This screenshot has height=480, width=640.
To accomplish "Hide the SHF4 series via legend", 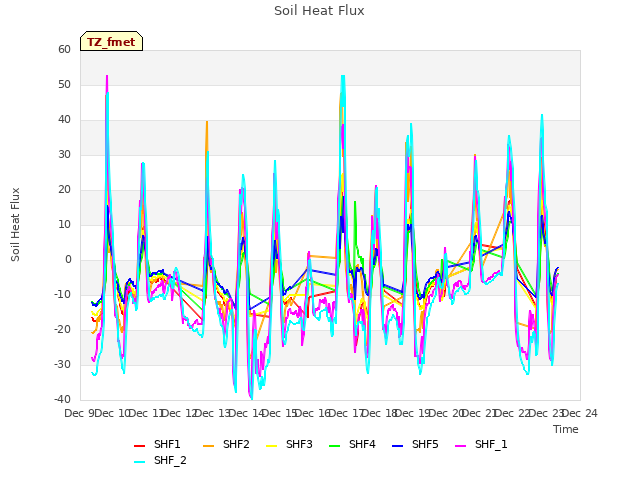I will (x=352, y=444).
